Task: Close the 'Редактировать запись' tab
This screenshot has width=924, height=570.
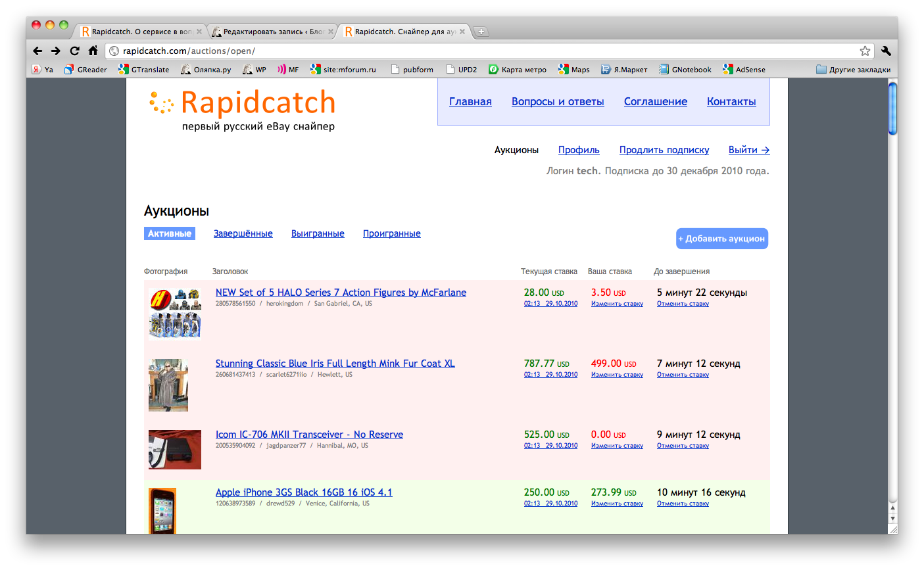Action: coord(331,31)
